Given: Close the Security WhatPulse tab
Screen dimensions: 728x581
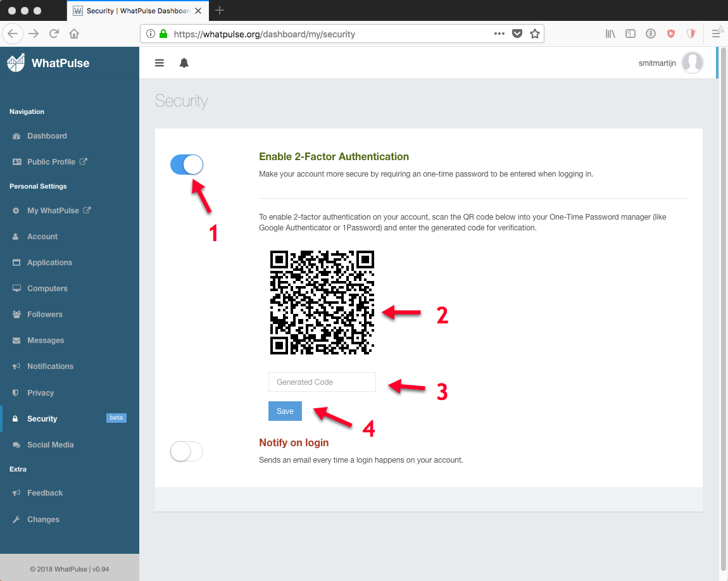Looking at the screenshot, I should coord(198,11).
